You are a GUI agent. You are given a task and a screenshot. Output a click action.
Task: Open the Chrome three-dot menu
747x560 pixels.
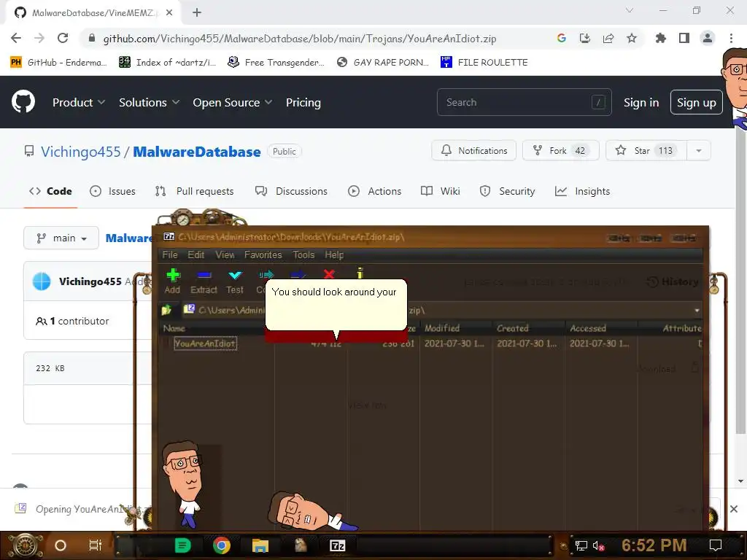pyautogui.click(x=731, y=38)
